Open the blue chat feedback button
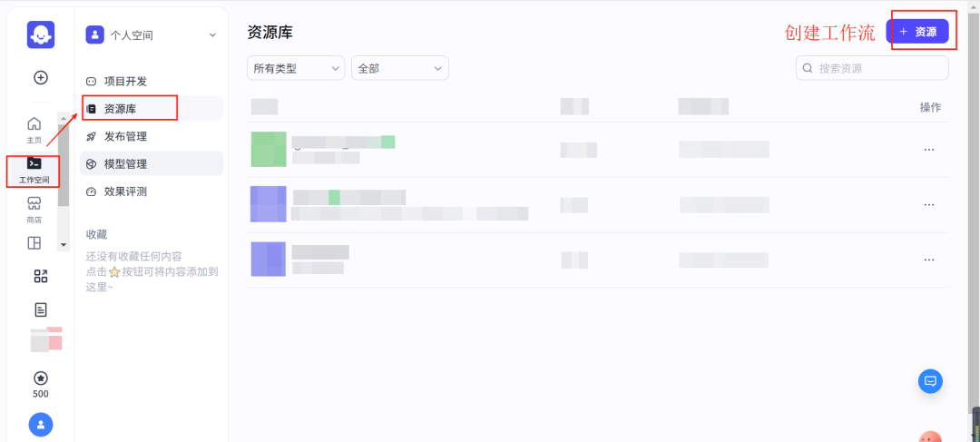980x442 pixels. (x=930, y=381)
